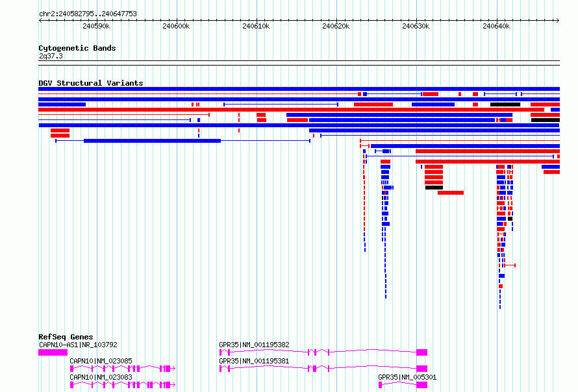Select the 240640k ruler position label
Screen dimensions: 578x392
pos(496,26)
